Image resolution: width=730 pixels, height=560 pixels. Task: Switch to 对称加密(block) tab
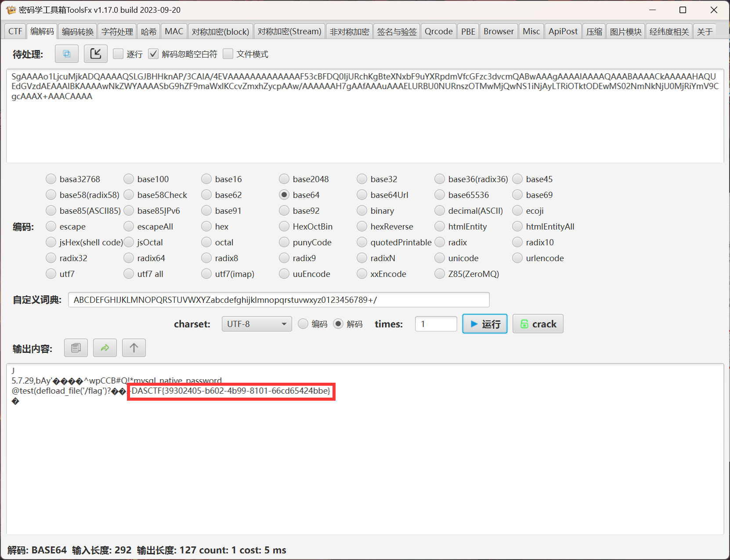[x=220, y=32]
